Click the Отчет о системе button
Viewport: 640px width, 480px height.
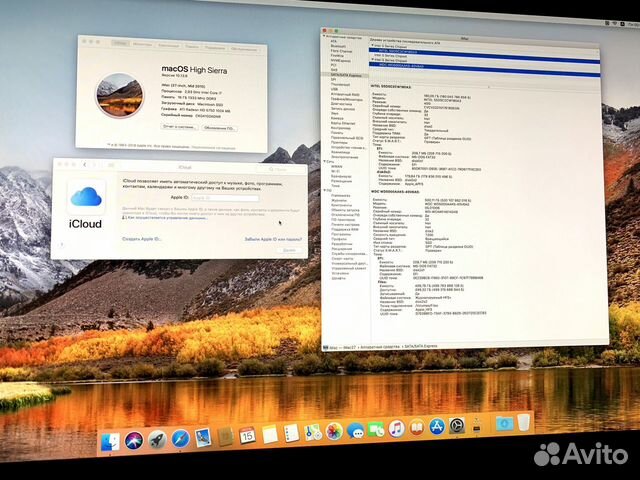(179, 127)
